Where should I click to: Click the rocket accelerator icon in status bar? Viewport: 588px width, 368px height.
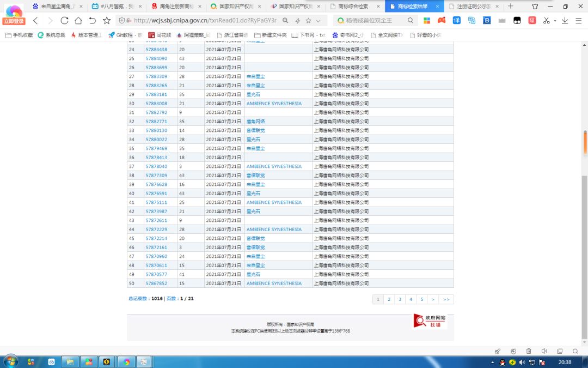click(498, 351)
